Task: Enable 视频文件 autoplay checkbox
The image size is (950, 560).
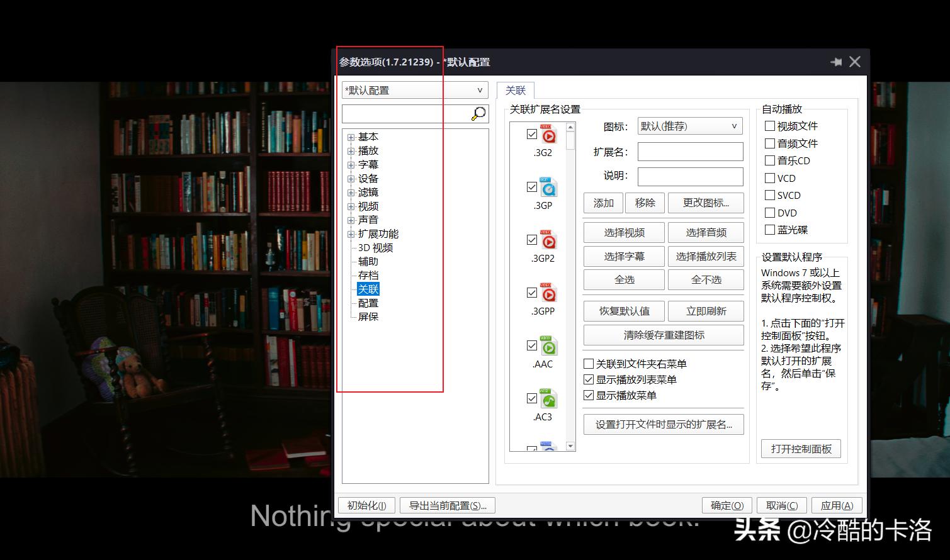Action: (x=769, y=126)
